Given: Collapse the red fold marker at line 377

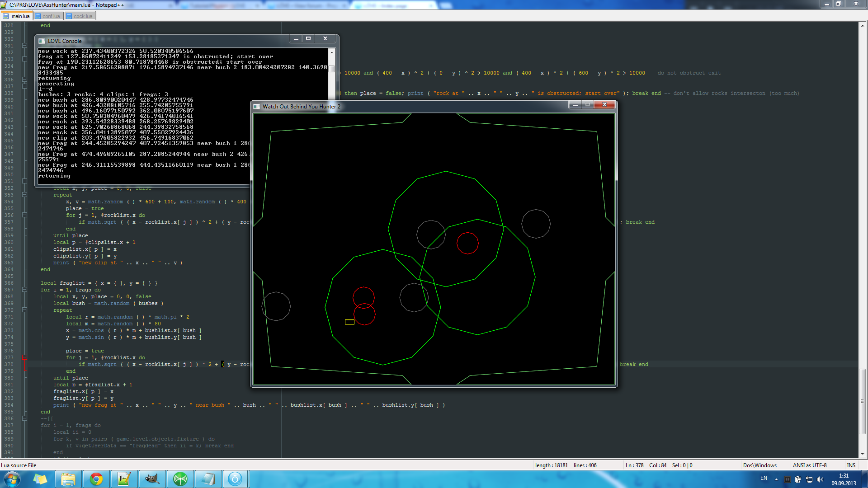Looking at the screenshot, I should click(x=25, y=357).
